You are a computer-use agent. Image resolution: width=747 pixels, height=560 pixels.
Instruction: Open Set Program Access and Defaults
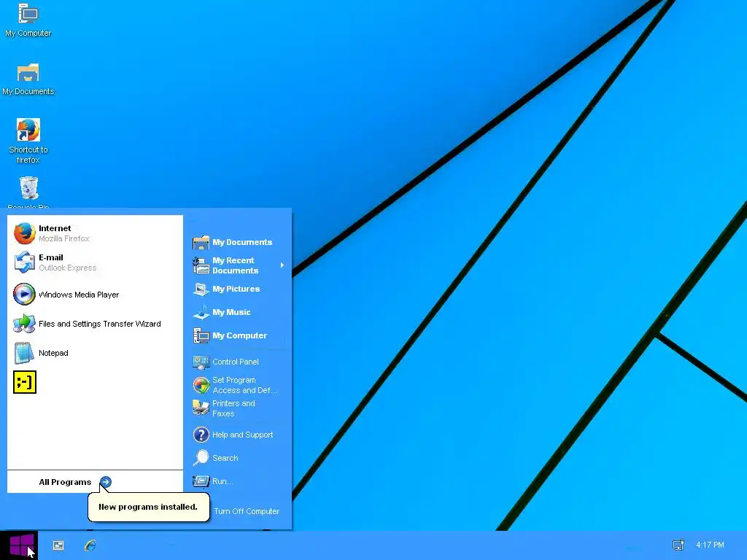click(x=237, y=385)
